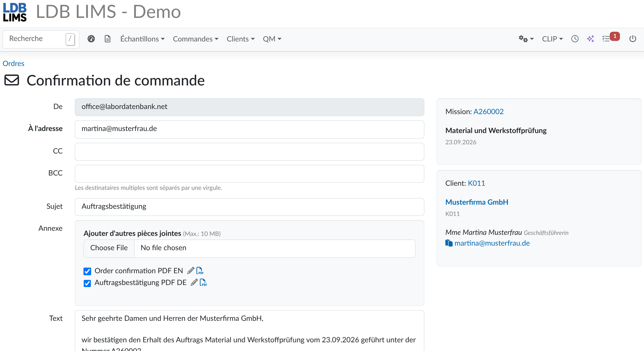644x351 pixels.
Task: Go to Ordres breadcrumb link
Action: click(x=14, y=63)
